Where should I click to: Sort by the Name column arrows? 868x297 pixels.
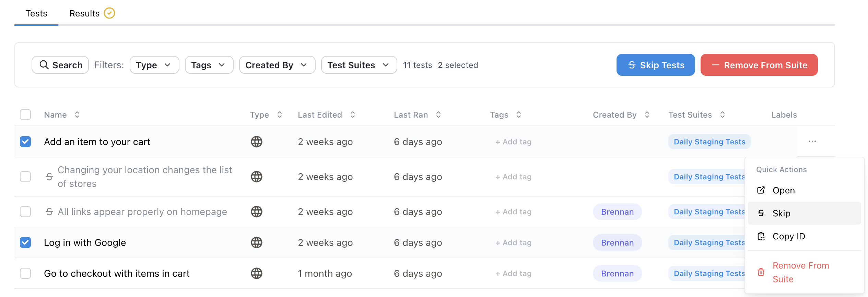(x=77, y=115)
